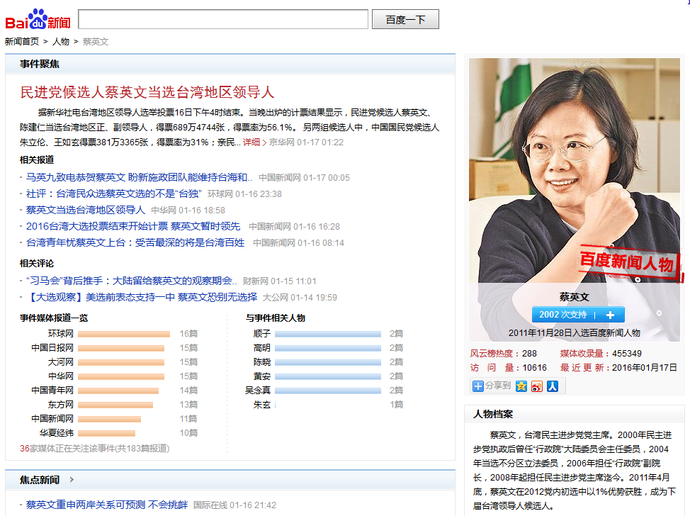Click related person 黄安
The image size is (690, 516).
(262, 376)
